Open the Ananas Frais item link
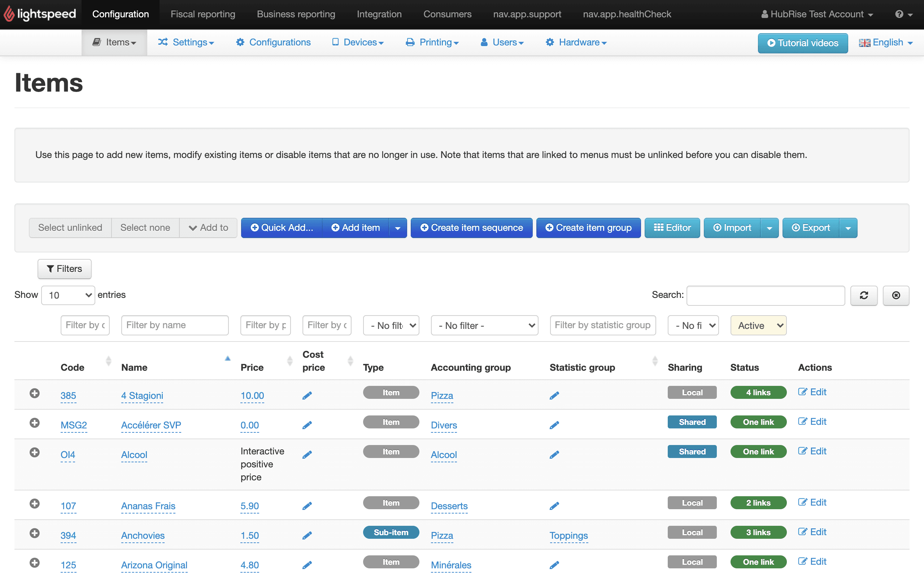This screenshot has height=577, width=924. (x=148, y=506)
